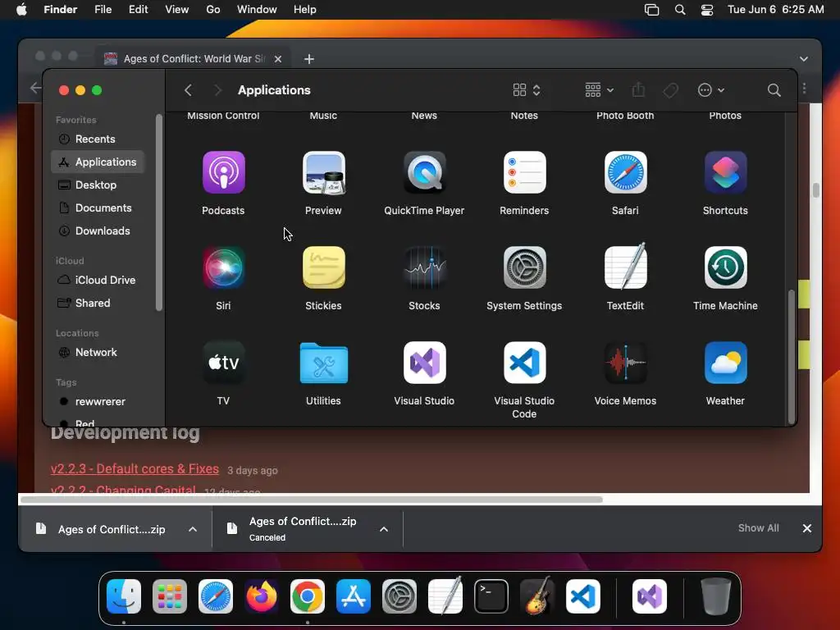
Task: Open the File menu
Action: (x=103, y=10)
